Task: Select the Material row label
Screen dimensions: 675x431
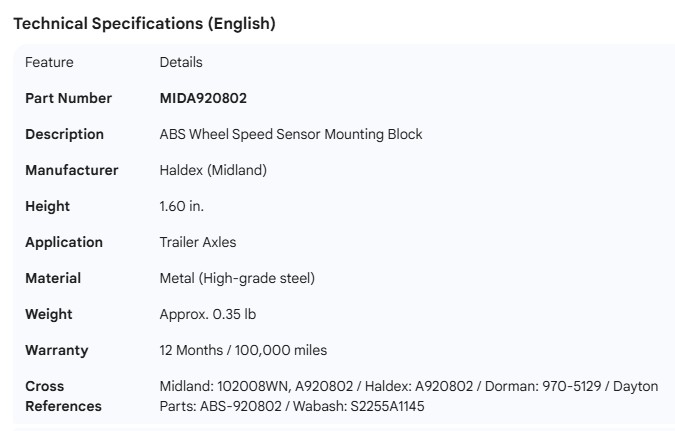Action: pyautogui.click(x=53, y=278)
